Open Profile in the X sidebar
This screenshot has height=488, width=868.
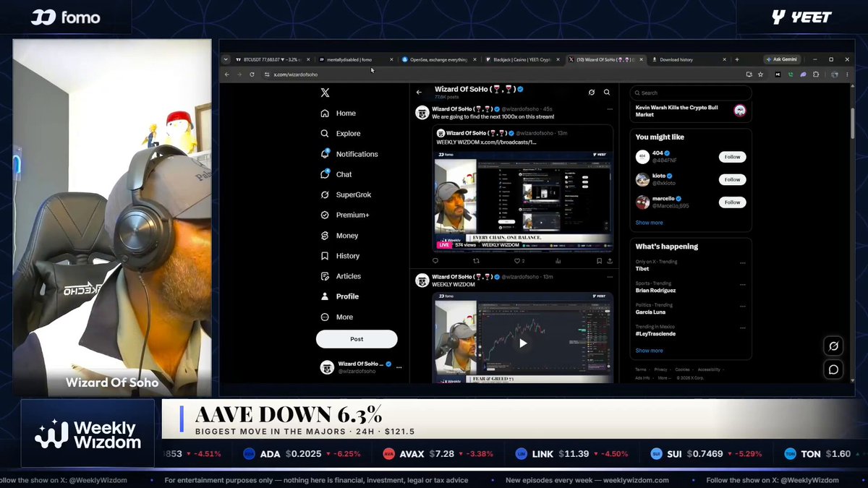[339, 296]
